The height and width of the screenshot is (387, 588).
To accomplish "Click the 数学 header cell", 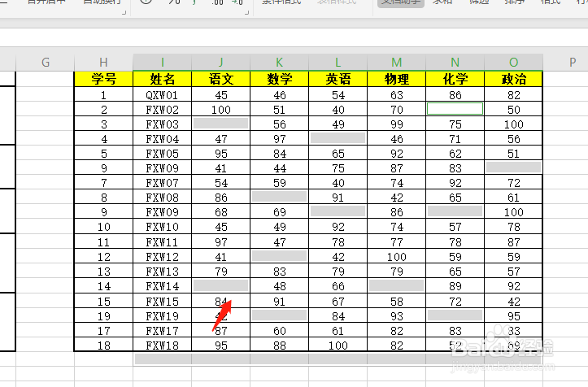I will (280, 79).
